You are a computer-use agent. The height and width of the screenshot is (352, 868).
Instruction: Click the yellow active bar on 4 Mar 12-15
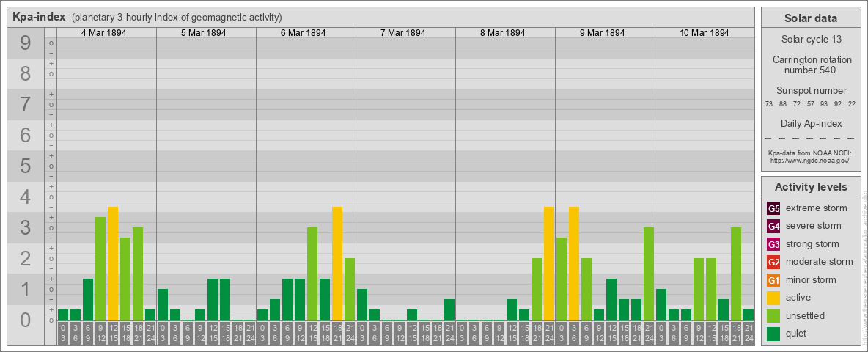click(x=113, y=263)
